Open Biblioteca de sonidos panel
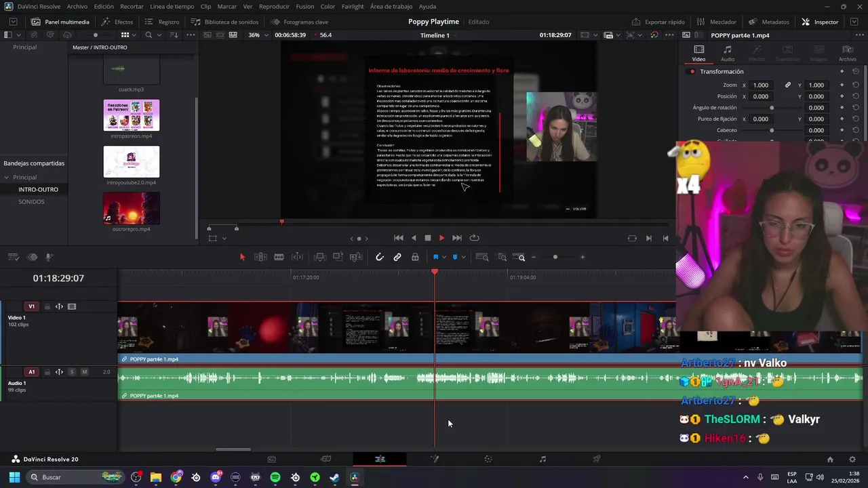 point(224,22)
